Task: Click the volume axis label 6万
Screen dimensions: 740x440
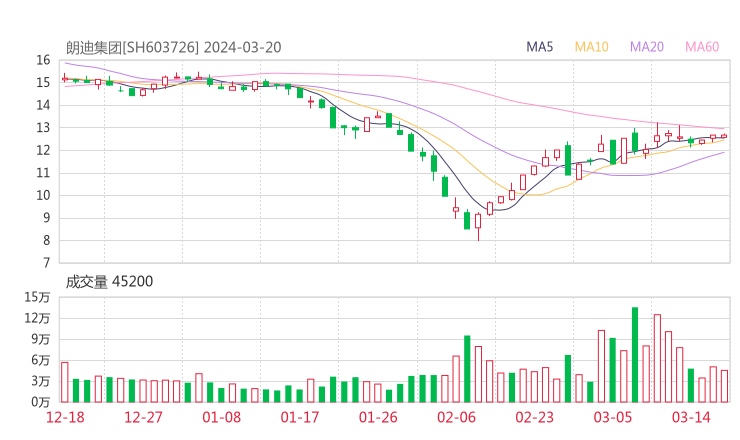Action: (x=41, y=360)
